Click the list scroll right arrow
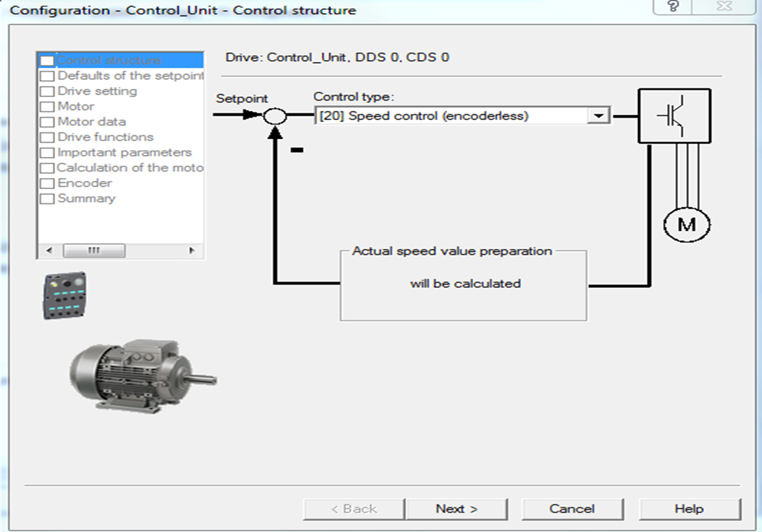This screenshot has width=762, height=532. click(x=192, y=250)
